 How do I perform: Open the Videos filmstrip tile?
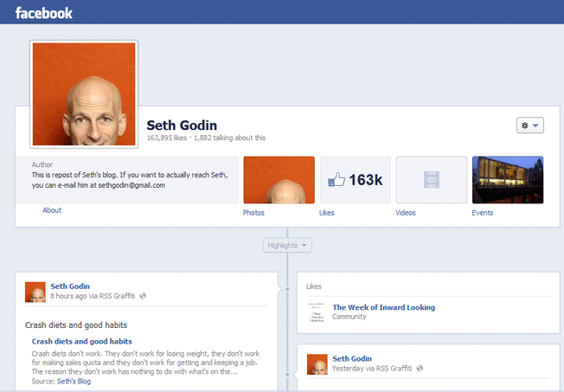pyautogui.click(x=431, y=179)
